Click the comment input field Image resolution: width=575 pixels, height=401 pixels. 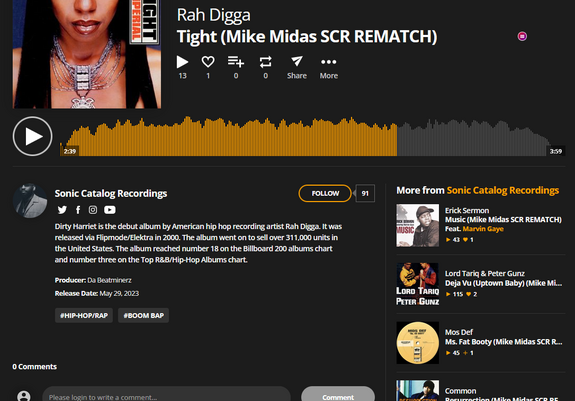tap(166, 396)
